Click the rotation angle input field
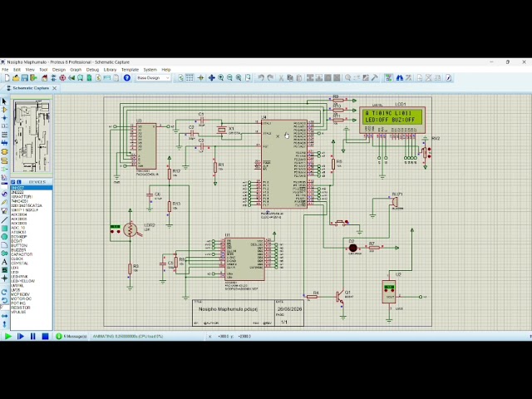The image size is (532, 399). click(4, 308)
